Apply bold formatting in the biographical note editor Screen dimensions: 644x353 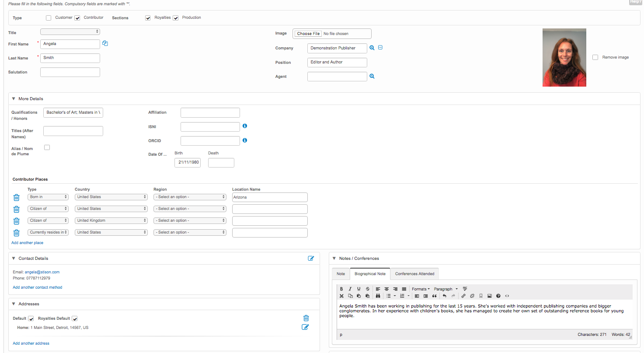coord(341,289)
